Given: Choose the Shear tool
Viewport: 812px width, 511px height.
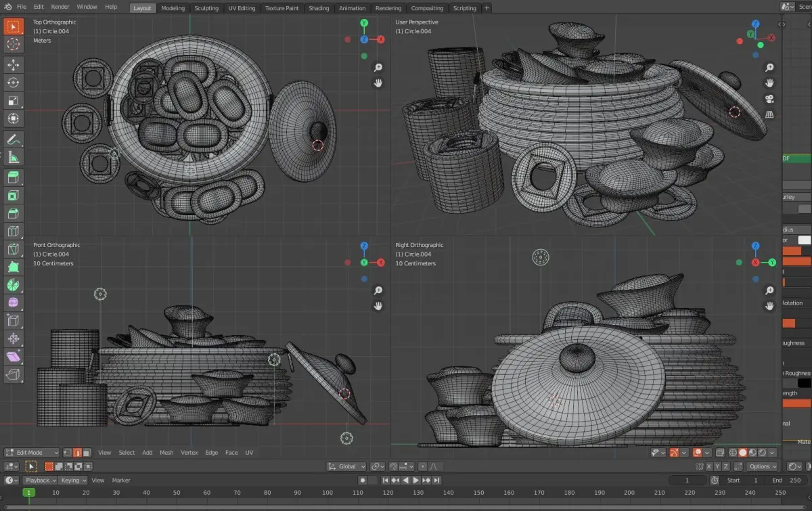Looking at the screenshot, I should [x=13, y=356].
